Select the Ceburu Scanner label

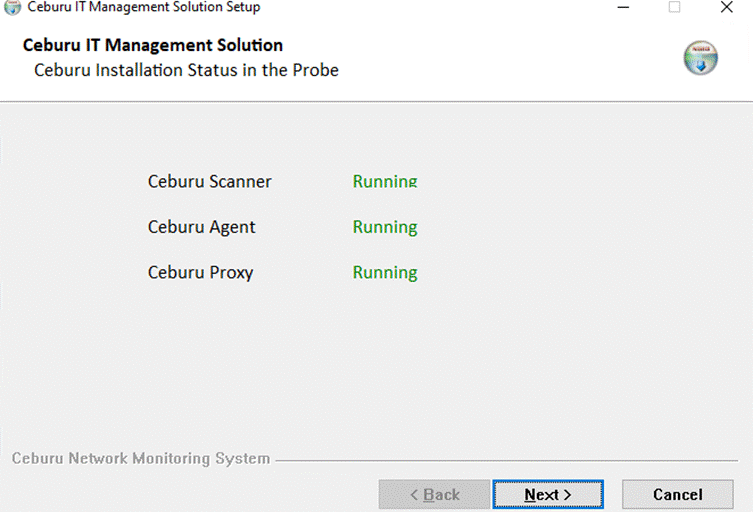(209, 182)
